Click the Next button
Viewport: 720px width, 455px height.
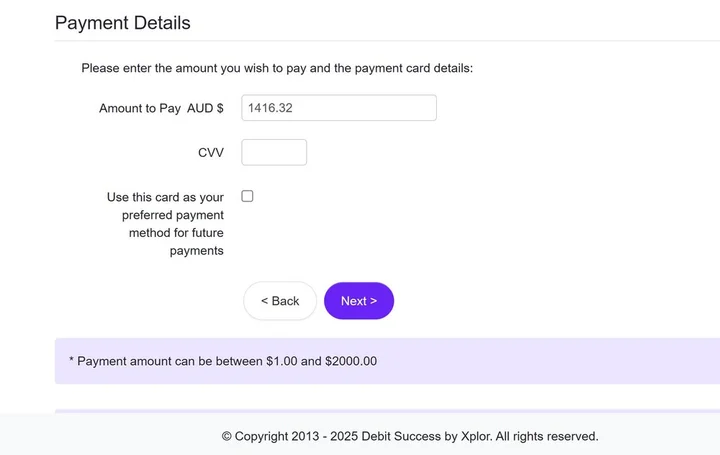[359, 301]
